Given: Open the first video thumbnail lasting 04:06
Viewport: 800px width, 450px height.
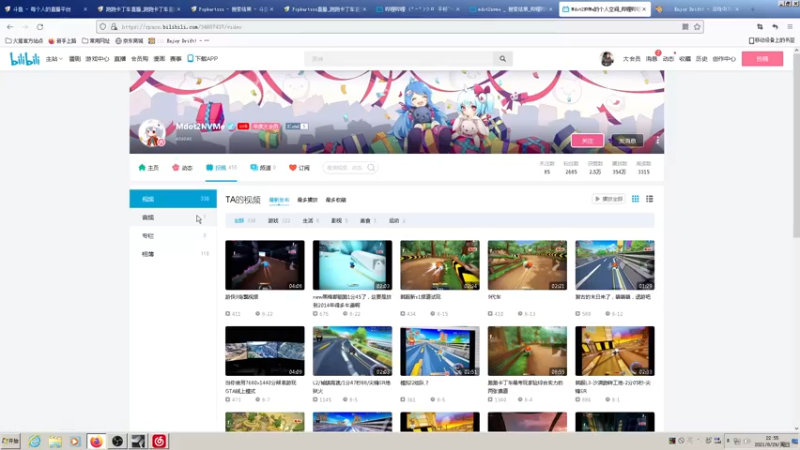Looking at the screenshot, I should tap(265, 265).
